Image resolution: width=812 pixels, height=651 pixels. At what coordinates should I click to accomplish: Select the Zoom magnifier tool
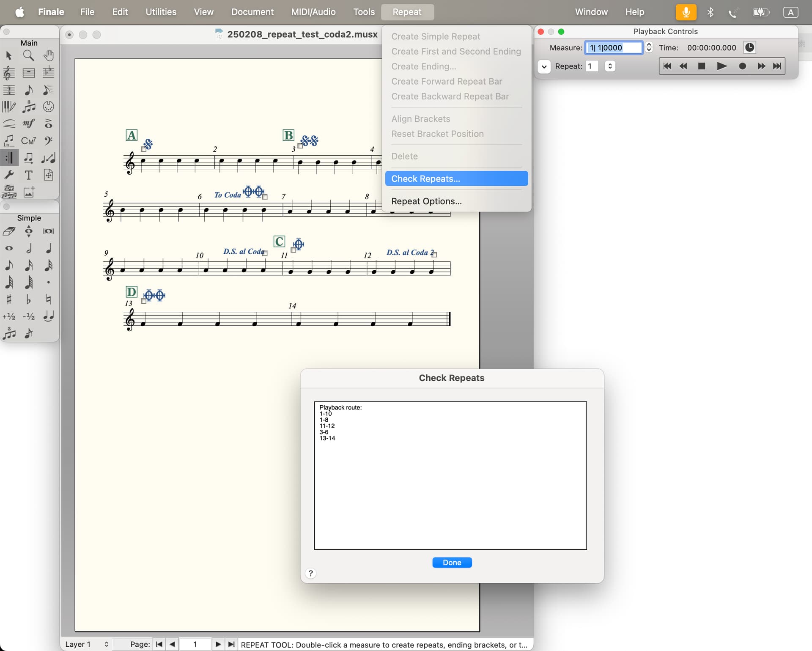[x=28, y=55]
